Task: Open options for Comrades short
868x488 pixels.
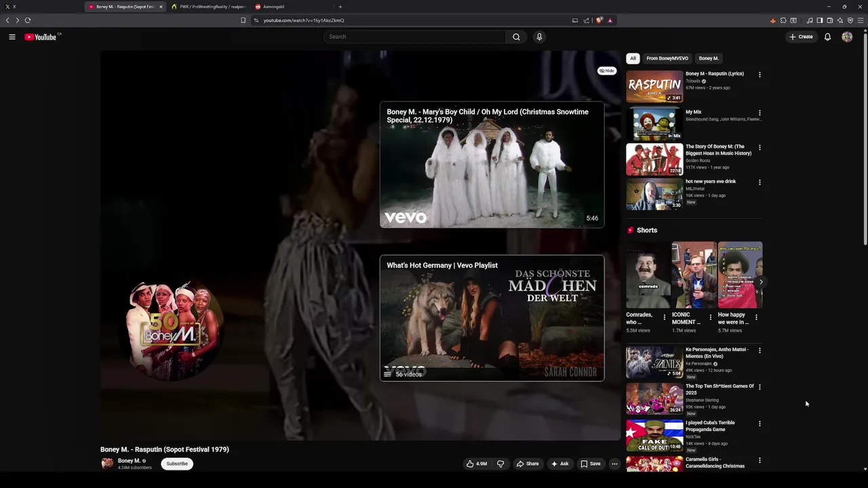Action: [x=665, y=317]
